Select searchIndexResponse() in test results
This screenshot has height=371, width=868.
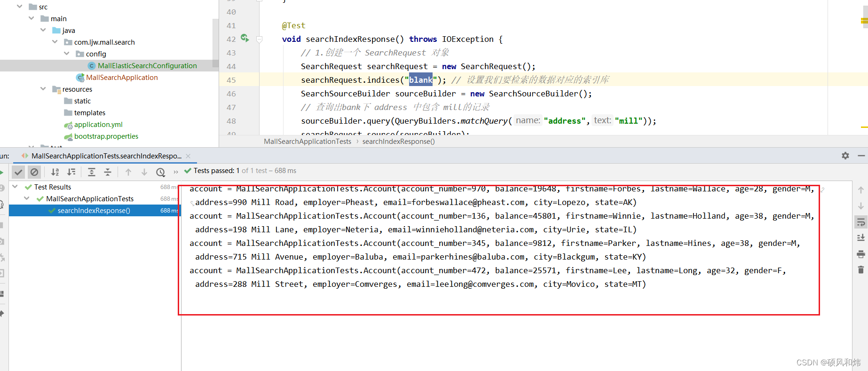[x=94, y=211]
